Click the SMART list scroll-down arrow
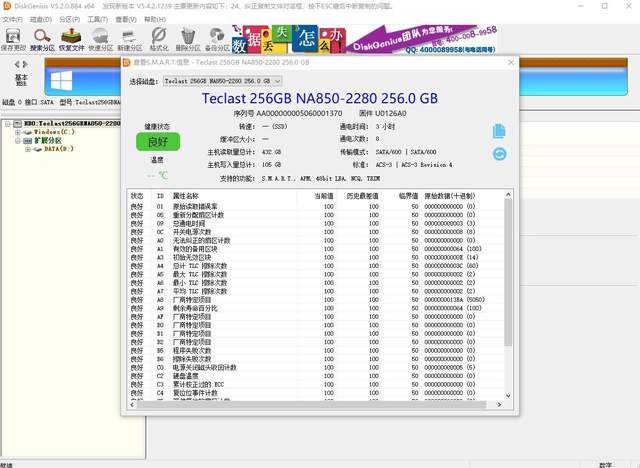Viewport: 640px width, 468px height. tap(508, 395)
